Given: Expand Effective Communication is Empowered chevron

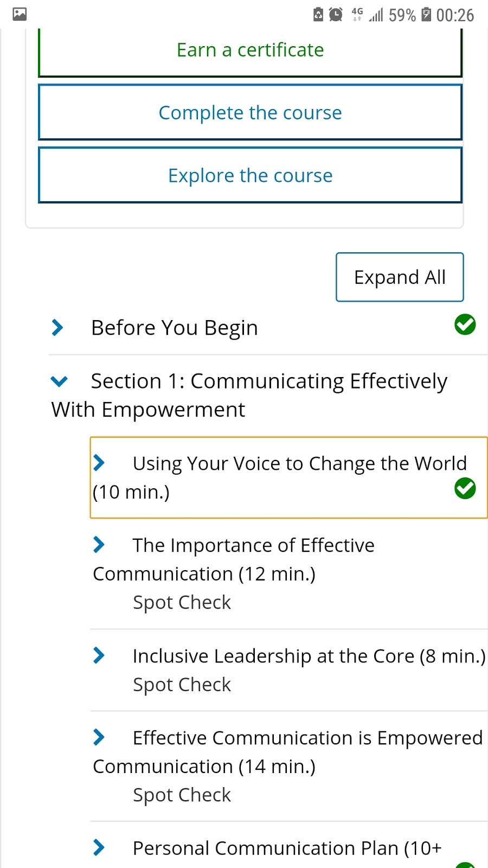Looking at the screenshot, I should [x=99, y=737].
